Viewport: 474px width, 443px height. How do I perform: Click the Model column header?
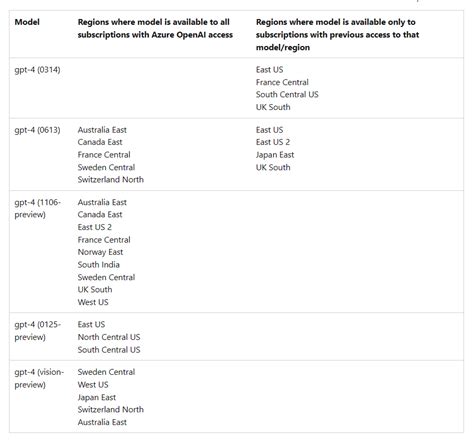[x=27, y=22]
